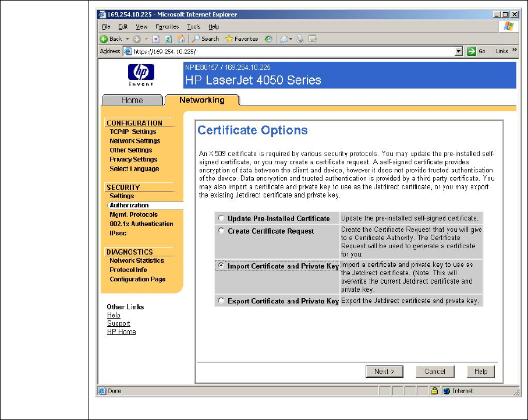
Task: Open Mgmt. Protocols link
Action: pos(133,214)
